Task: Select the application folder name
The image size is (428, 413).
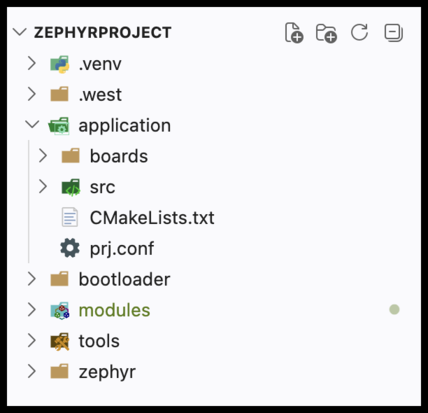Action: click(125, 126)
